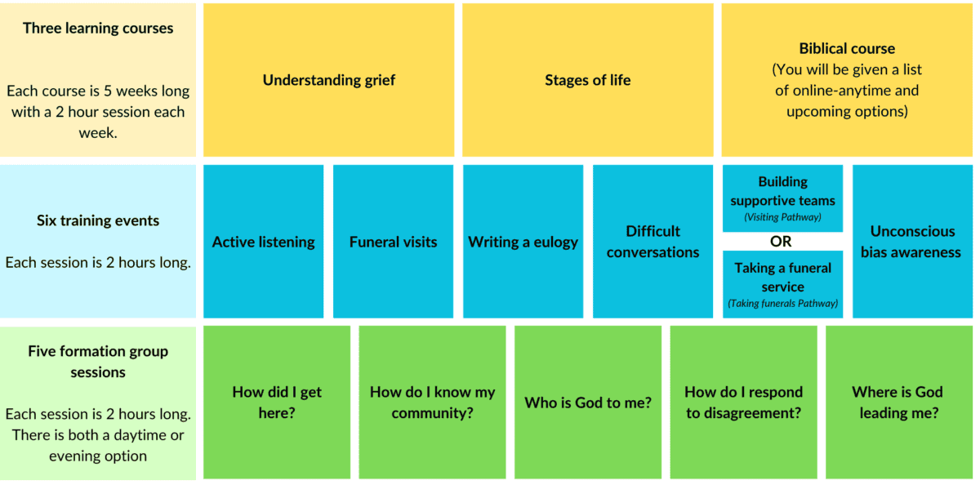Select the Unconscious bias awareness tile
This screenshot has height=485, width=980.
912,242
